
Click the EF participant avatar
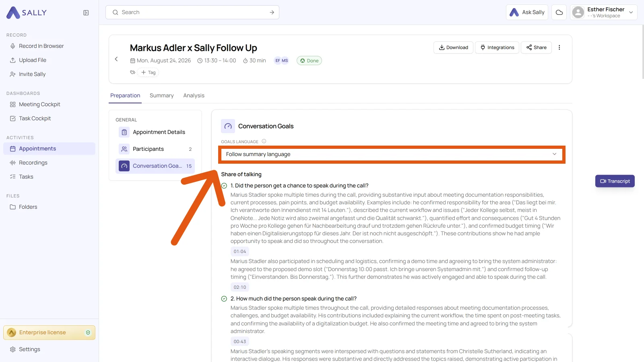click(278, 61)
